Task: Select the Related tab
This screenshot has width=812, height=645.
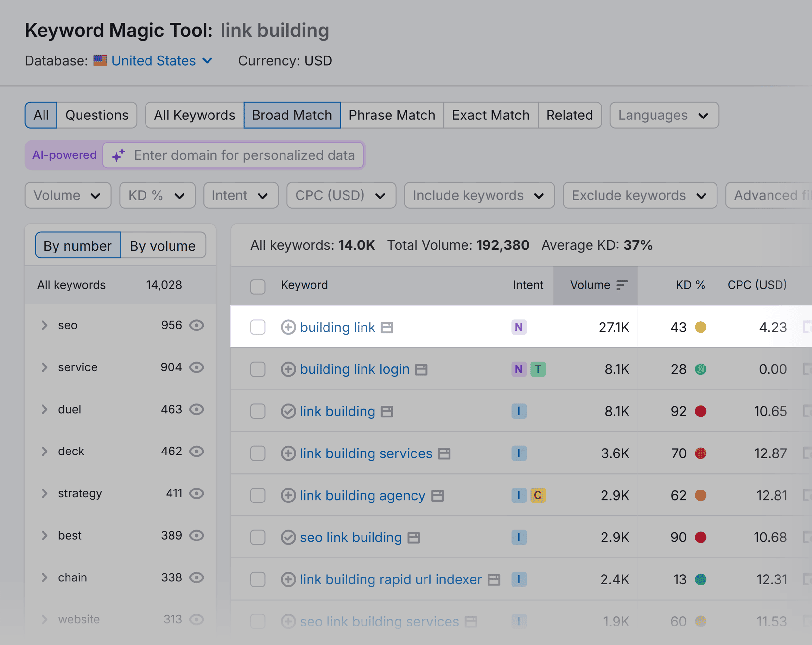Action: pyautogui.click(x=570, y=115)
